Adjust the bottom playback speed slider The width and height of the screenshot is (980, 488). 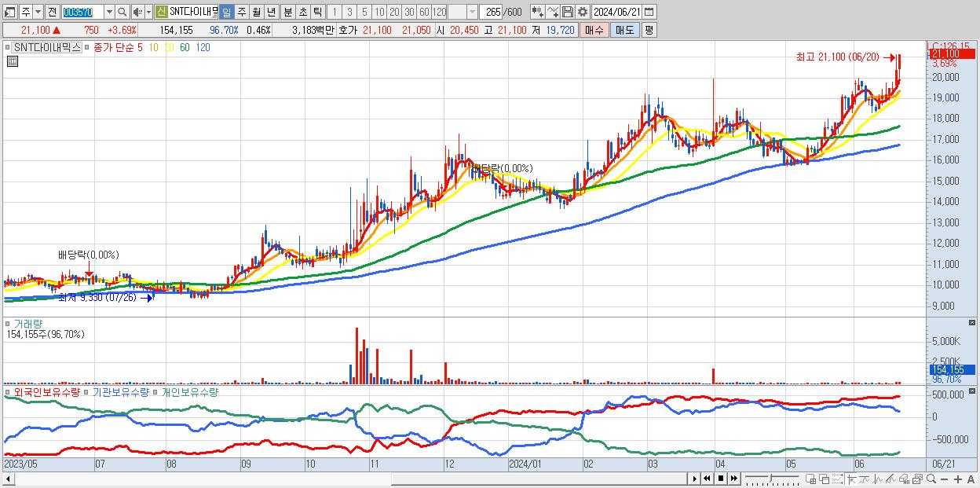[771, 476]
